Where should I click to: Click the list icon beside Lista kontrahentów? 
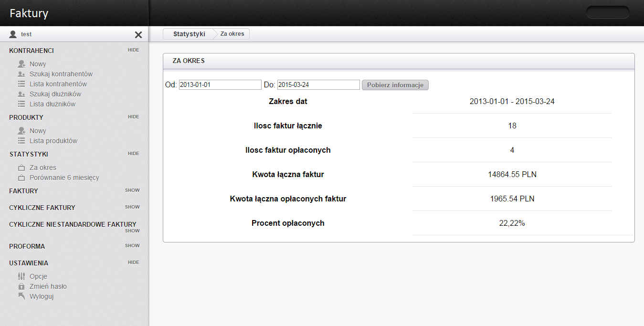tap(21, 84)
